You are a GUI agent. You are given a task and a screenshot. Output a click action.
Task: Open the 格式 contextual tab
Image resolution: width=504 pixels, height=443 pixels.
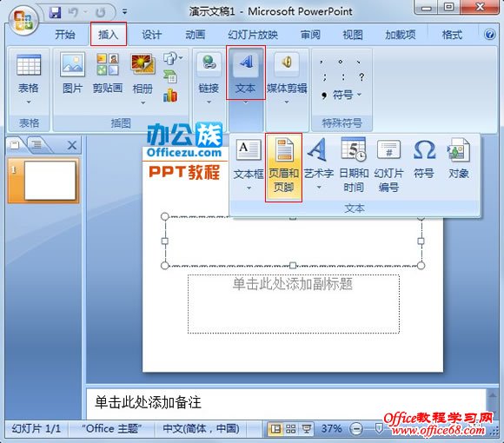click(x=452, y=35)
